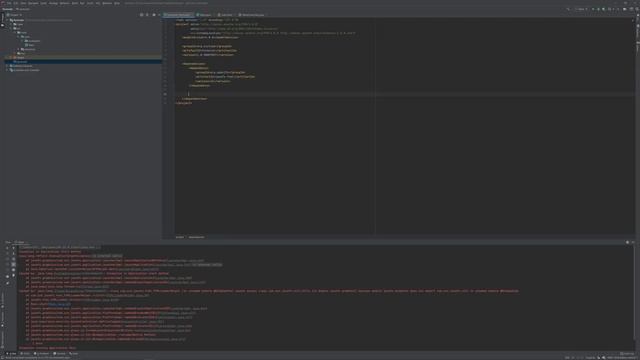Switch to the active first editor tab
The width and height of the screenshot is (640, 360).
coord(178,15)
